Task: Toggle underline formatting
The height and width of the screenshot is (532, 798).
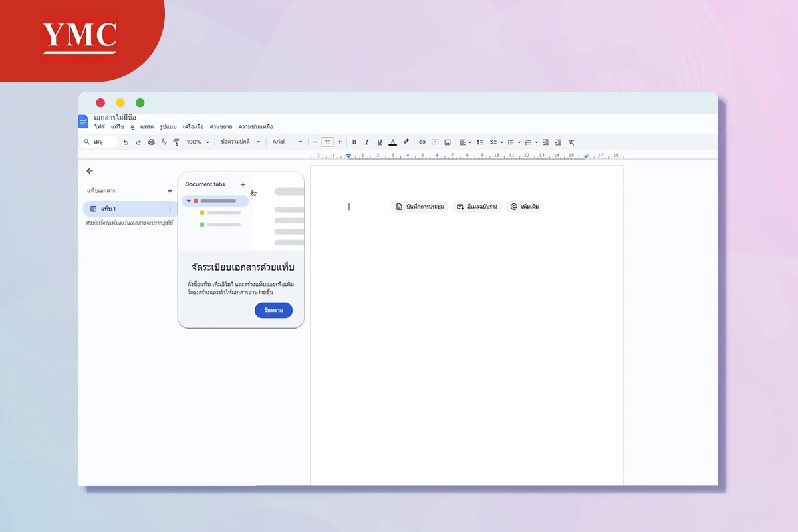Action: 380,142
